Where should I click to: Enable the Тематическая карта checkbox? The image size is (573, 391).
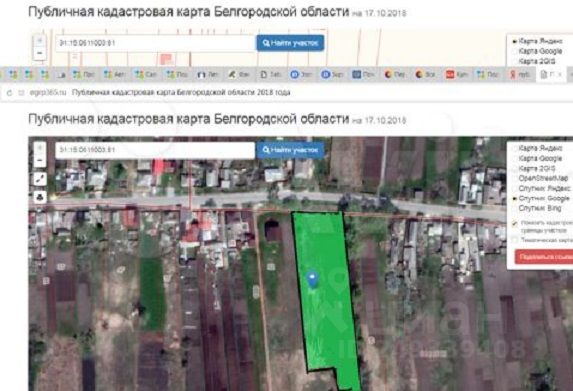[x=515, y=240]
